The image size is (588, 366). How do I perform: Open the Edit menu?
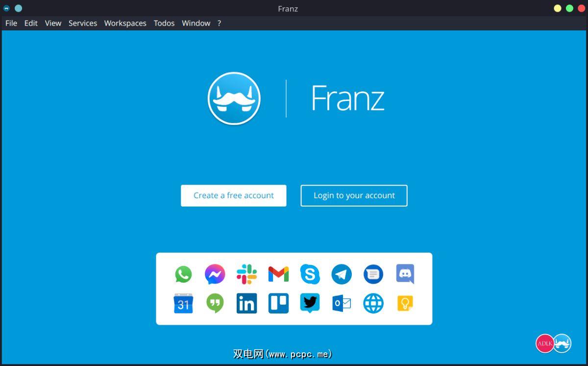[x=31, y=23]
